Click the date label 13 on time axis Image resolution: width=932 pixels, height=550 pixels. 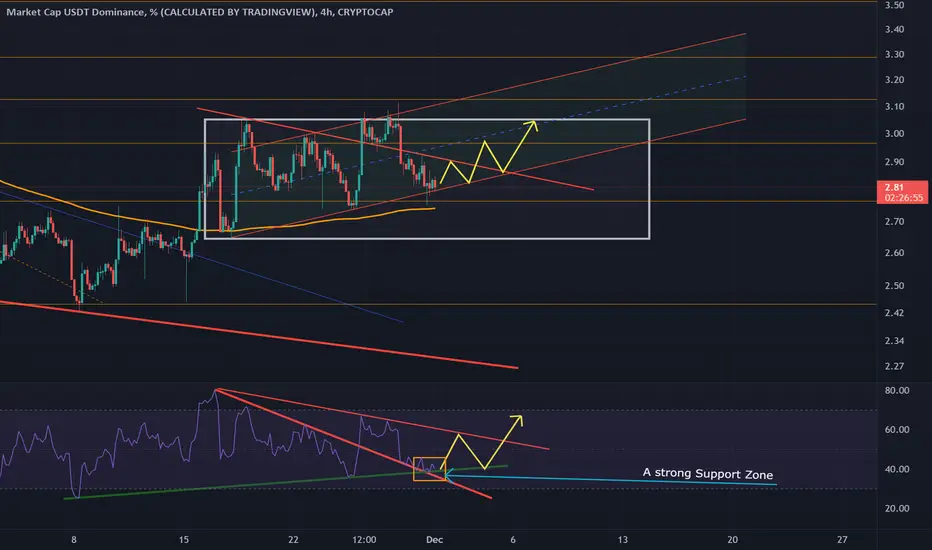(622, 540)
